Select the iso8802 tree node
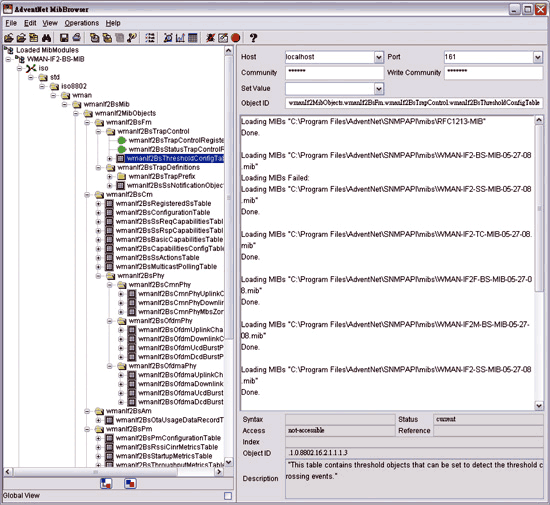 (74, 86)
